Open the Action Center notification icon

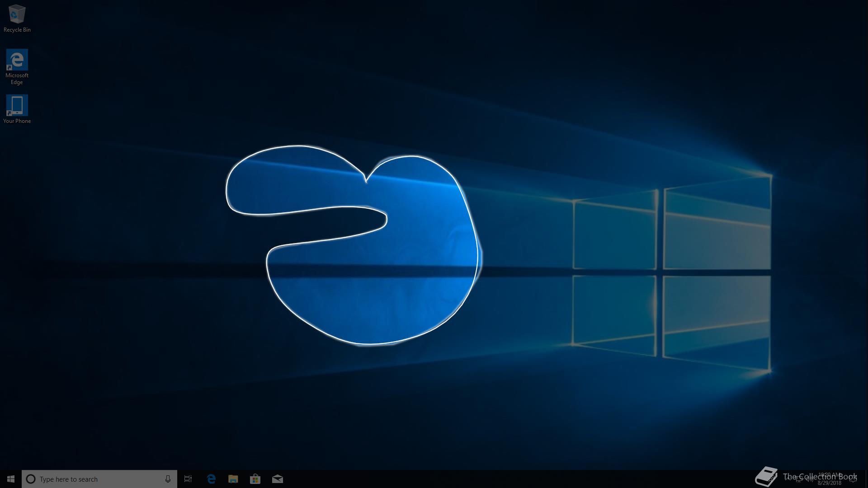[x=853, y=479]
